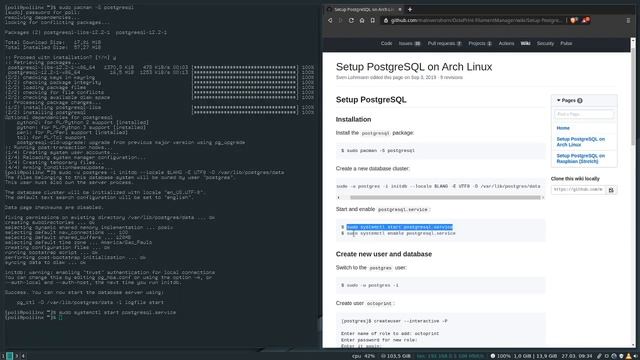Open the repository Security tab
The height and width of the screenshot is (360, 640).
tap(545, 43)
